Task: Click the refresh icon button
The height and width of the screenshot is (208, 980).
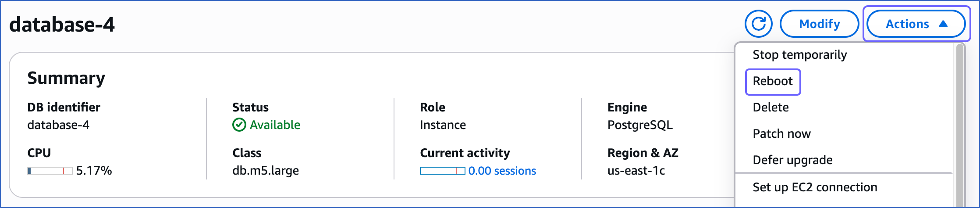Action: tap(758, 24)
